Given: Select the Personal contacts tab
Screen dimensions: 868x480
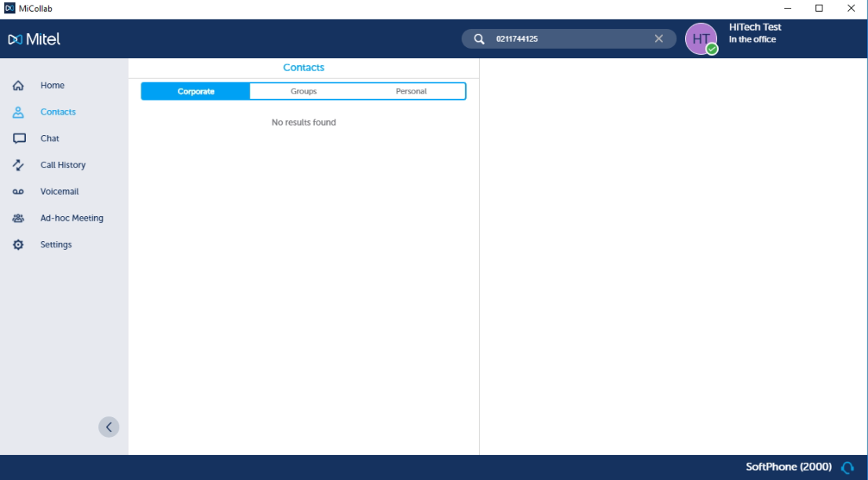Looking at the screenshot, I should coord(411,92).
